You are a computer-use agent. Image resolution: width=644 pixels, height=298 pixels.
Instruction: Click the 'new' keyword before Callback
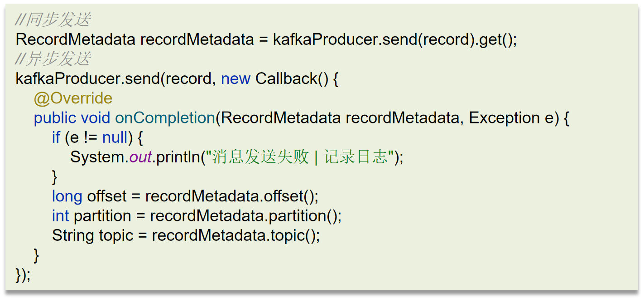tap(235, 79)
